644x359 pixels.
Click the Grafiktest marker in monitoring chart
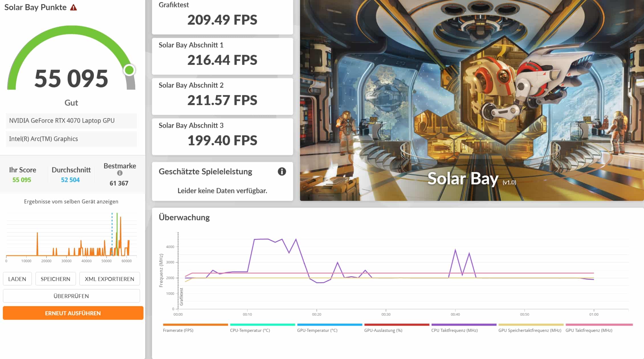181,297
